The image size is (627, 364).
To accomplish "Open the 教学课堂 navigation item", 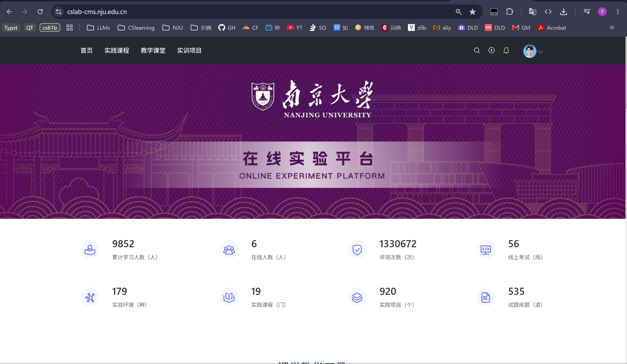I will 153,51.
